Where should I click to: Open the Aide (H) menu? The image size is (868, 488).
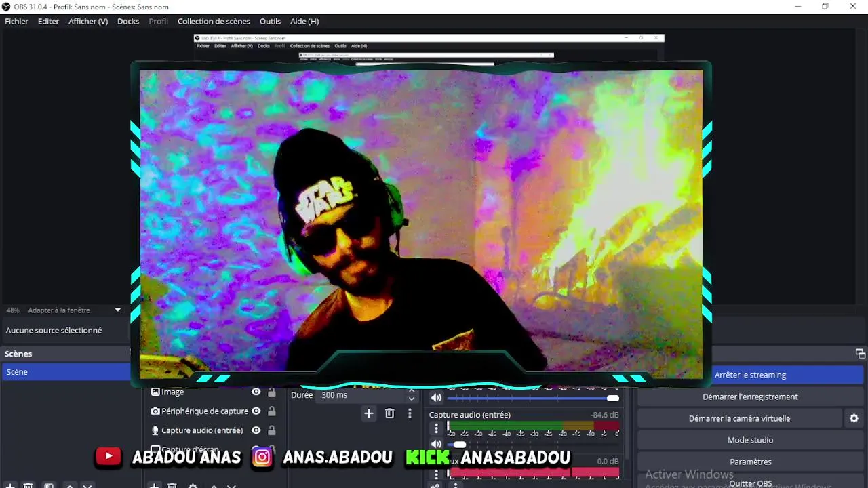pos(304,21)
